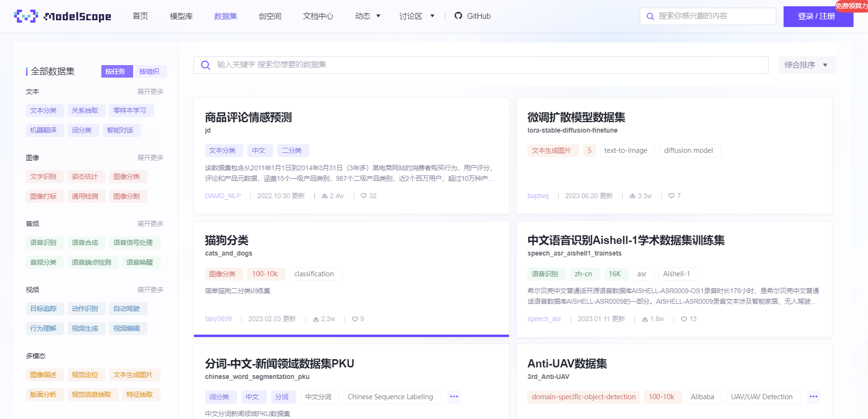Expand the 动态 navigation dropdown
The width and height of the screenshot is (868, 419).
tap(368, 16)
